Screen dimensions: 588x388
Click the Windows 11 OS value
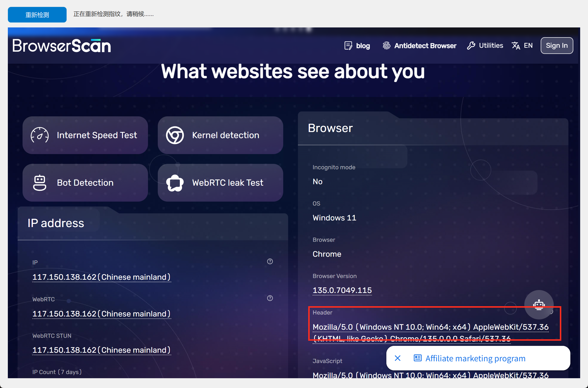334,218
